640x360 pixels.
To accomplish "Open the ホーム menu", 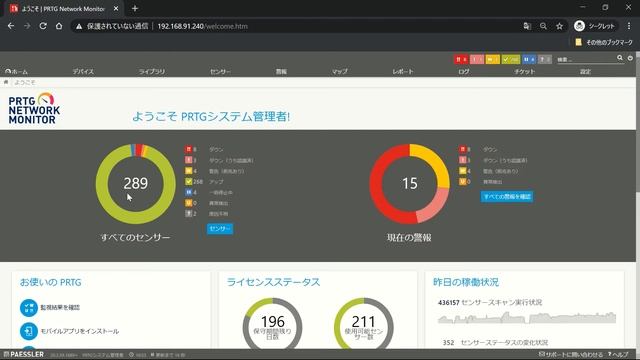I will [17, 71].
